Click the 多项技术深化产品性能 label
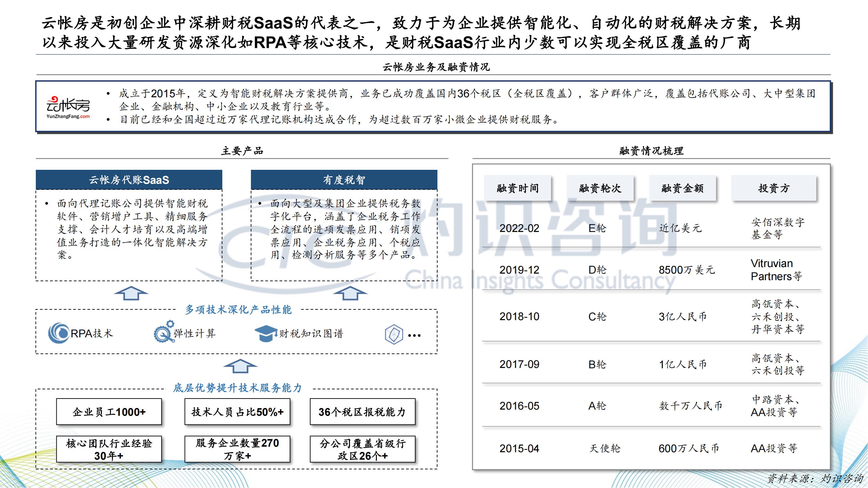 (238, 309)
